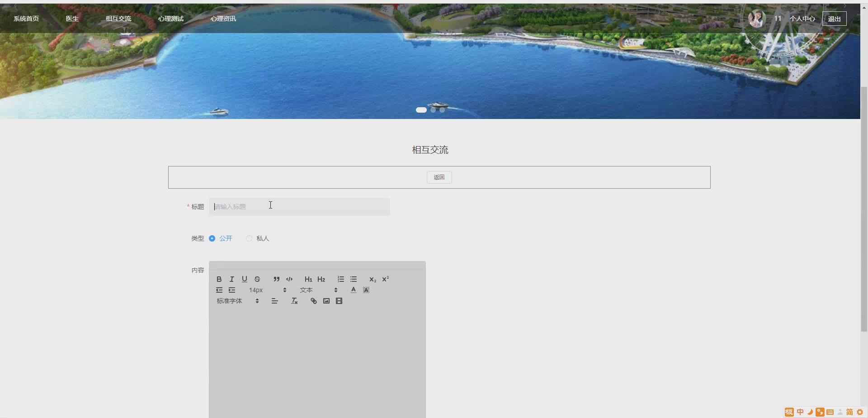
Task: Insert an ordered list
Action: click(x=340, y=279)
